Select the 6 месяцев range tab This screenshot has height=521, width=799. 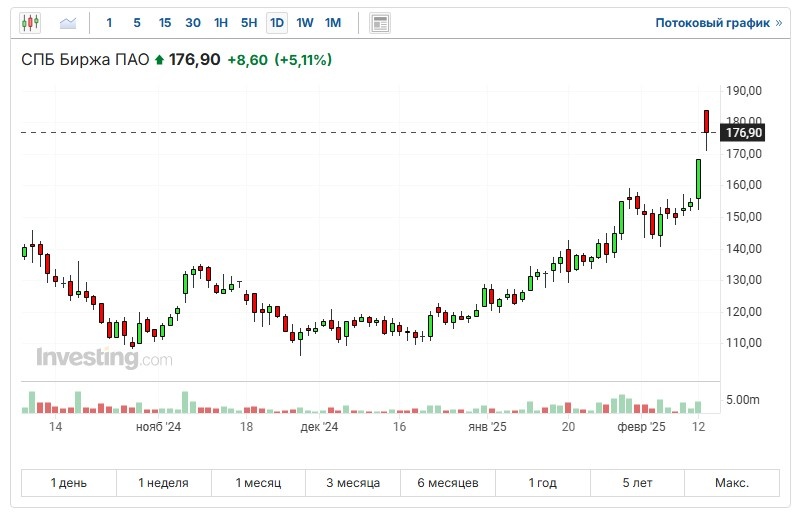tap(448, 483)
